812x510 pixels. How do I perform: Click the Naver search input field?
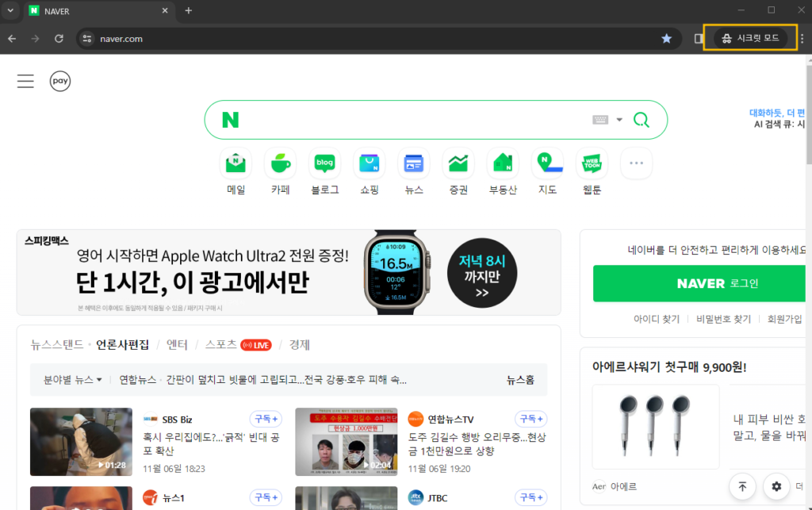tap(414, 120)
